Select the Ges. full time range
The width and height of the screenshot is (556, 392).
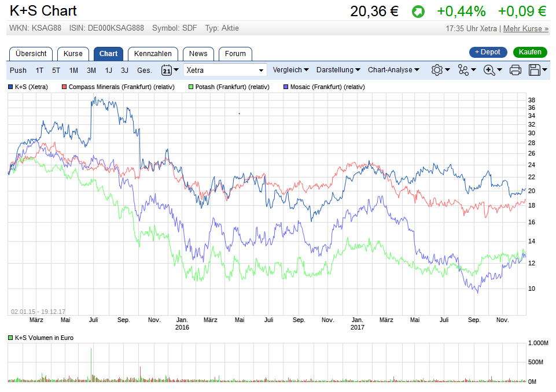[x=144, y=70]
